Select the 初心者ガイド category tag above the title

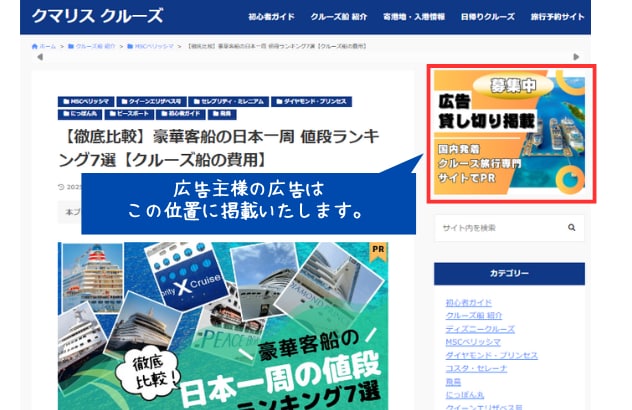[180, 114]
